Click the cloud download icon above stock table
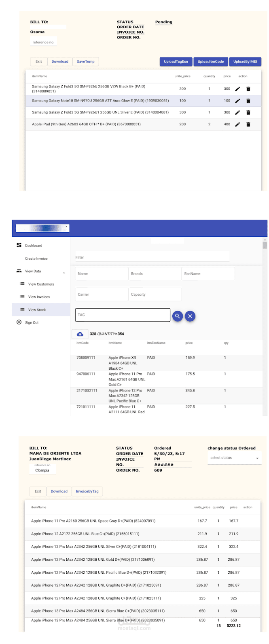 pyautogui.click(x=80, y=334)
